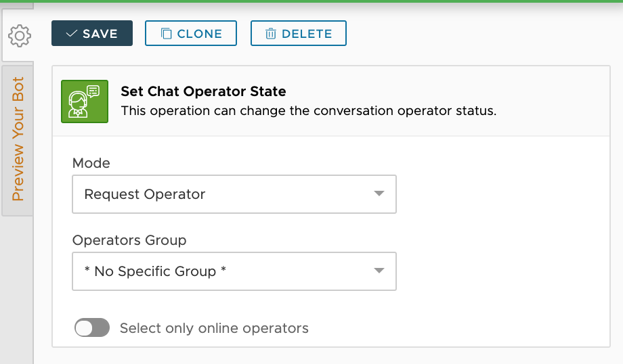The width and height of the screenshot is (623, 364).
Task: Click the operation description text
Action: click(308, 111)
